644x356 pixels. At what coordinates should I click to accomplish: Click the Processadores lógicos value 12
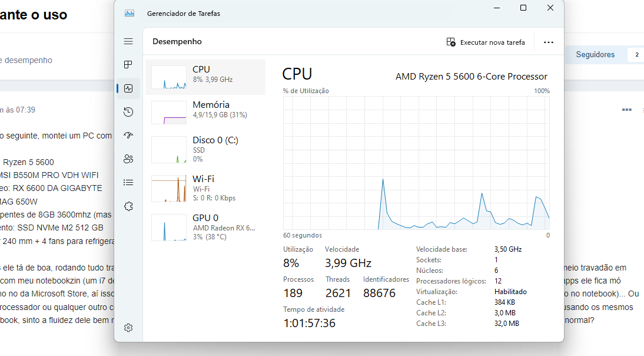pyautogui.click(x=498, y=281)
